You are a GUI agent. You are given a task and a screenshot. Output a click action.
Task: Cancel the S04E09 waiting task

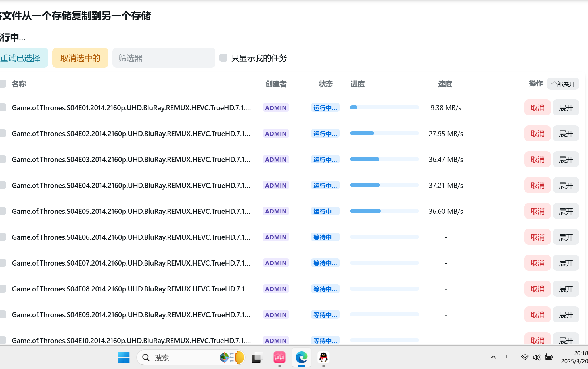tap(537, 315)
